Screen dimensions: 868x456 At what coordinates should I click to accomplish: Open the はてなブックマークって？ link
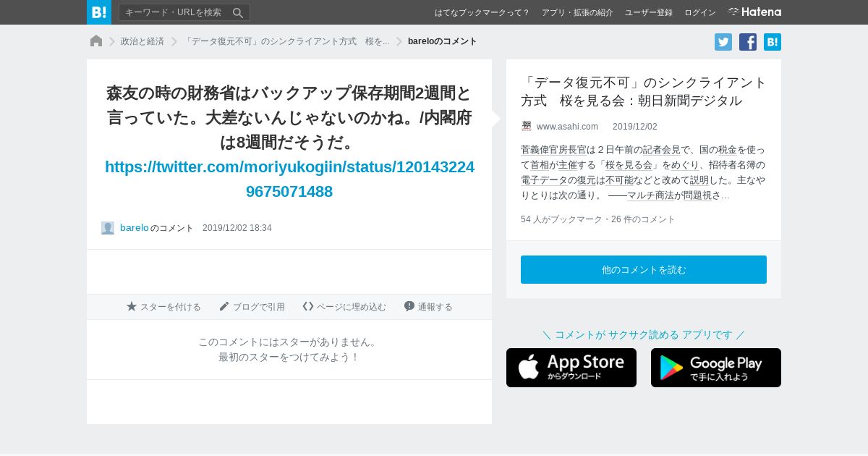[x=482, y=12]
